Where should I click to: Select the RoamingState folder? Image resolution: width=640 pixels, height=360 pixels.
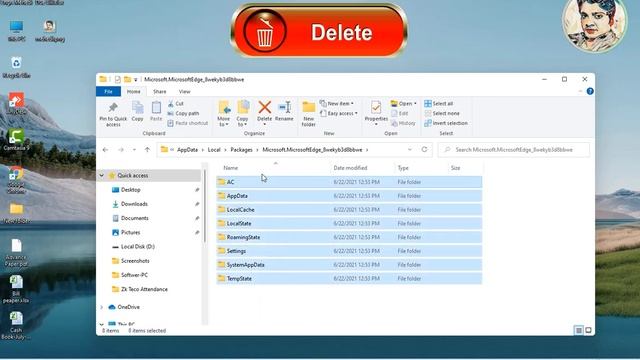[x=349, y=237]
